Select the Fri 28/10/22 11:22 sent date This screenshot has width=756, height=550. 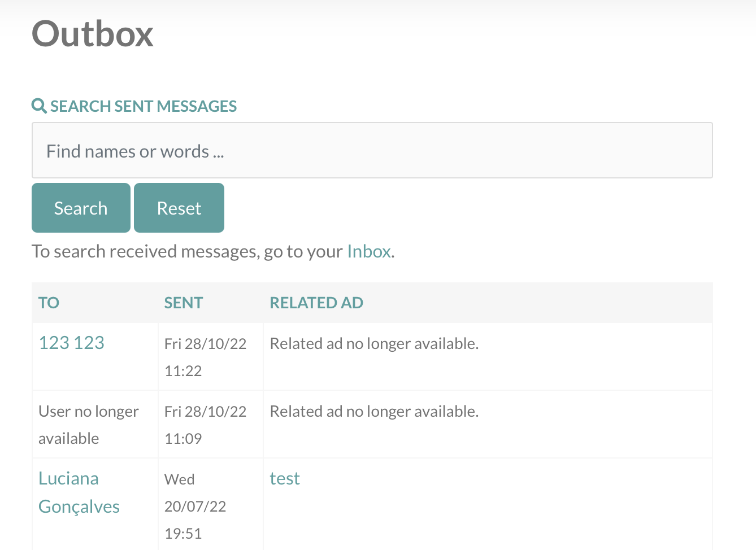click(206, 357)
